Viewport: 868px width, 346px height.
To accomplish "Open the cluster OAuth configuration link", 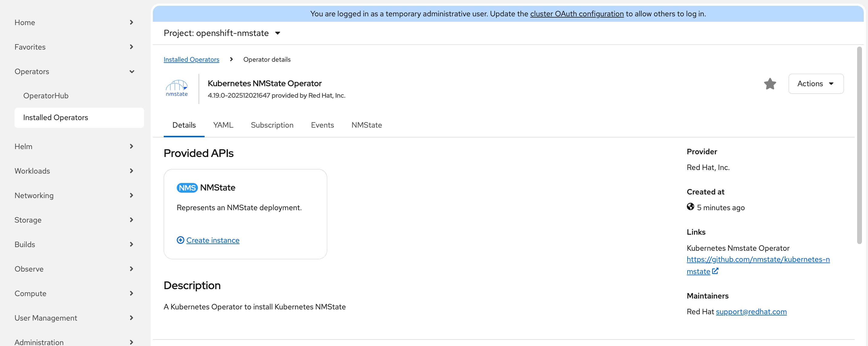I will (x=577, y=14).
